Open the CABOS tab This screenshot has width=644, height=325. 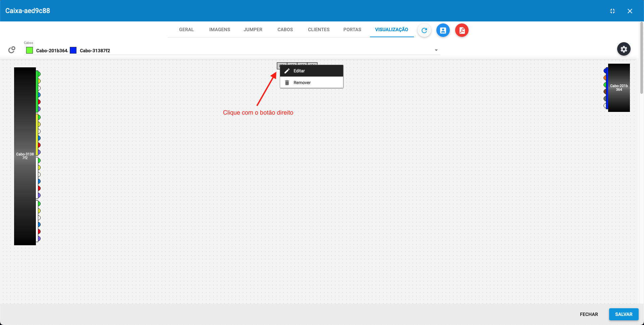click(x=285, y=29)
